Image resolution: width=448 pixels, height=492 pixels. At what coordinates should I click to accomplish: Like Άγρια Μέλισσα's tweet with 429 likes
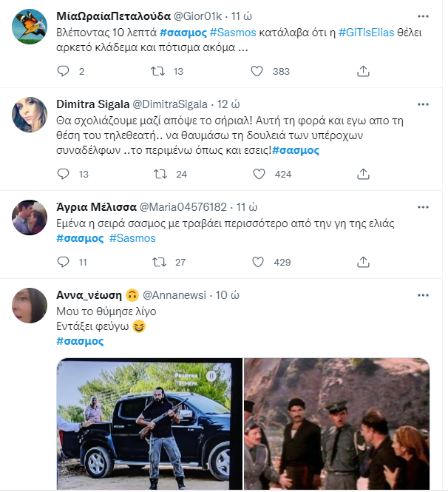(x=257, y=262)
